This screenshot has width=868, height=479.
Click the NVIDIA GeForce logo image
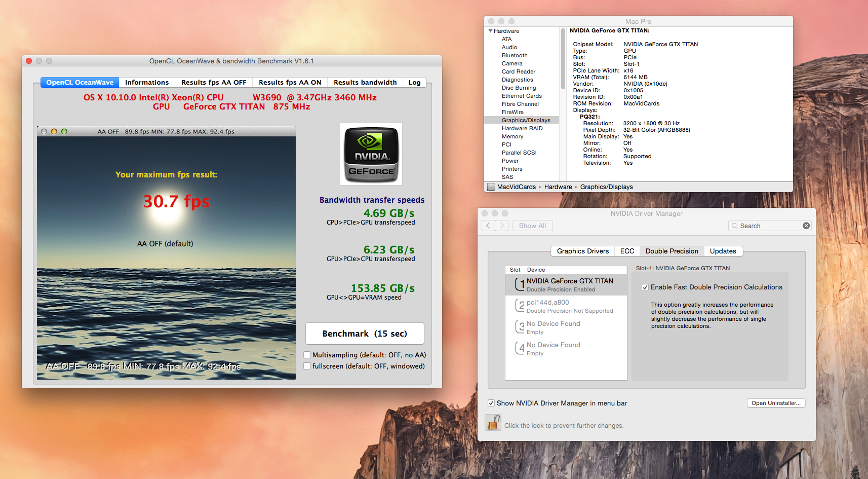371,154
